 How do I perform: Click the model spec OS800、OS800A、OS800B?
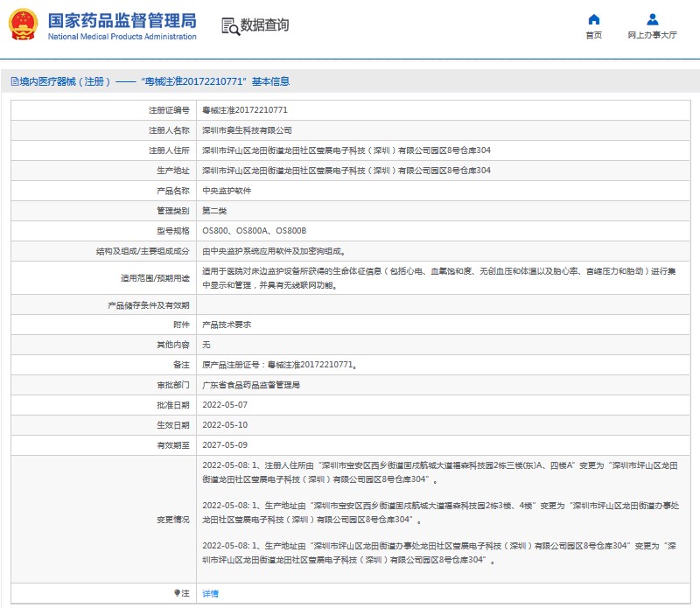point(254,231)
